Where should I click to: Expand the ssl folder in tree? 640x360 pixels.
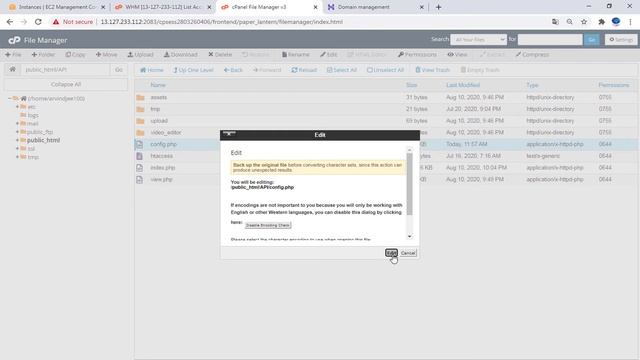[17, 149]
